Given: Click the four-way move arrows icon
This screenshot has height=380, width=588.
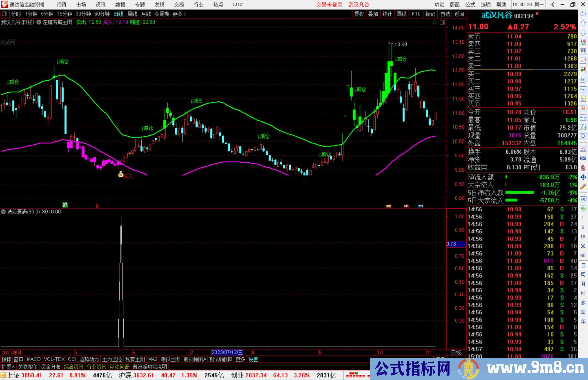Looking at the screenshot, I should coord(583,177).
